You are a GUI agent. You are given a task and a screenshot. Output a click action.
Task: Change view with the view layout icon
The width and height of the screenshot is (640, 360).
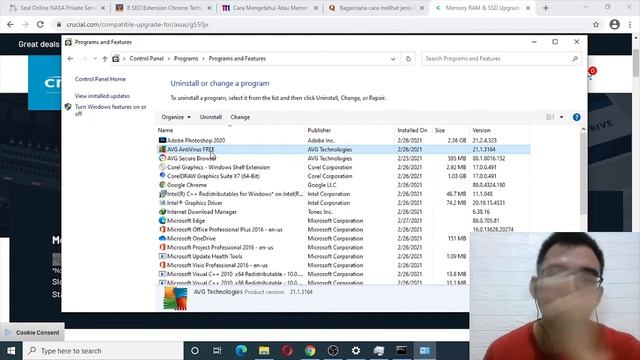(550, 117)
